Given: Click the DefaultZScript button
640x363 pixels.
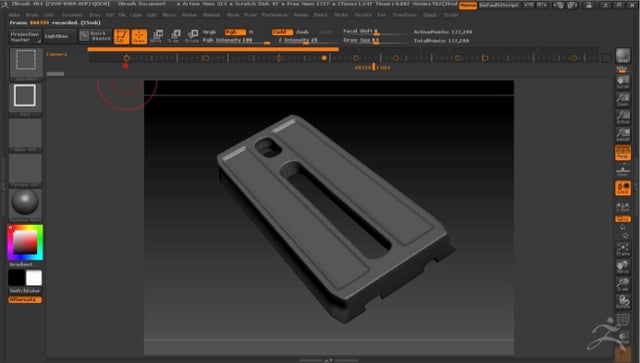Looking at the screenshot, I should click(x=499, y=5).
